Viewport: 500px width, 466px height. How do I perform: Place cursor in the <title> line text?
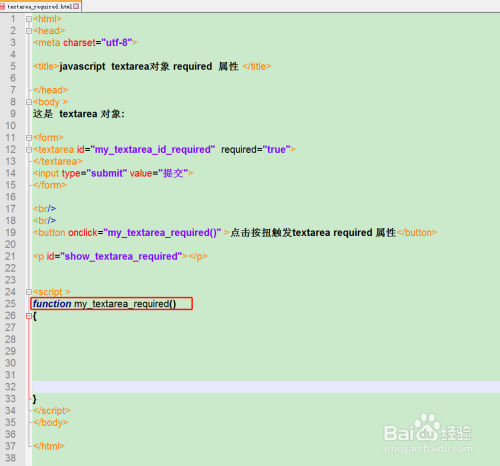click(152, 66)
